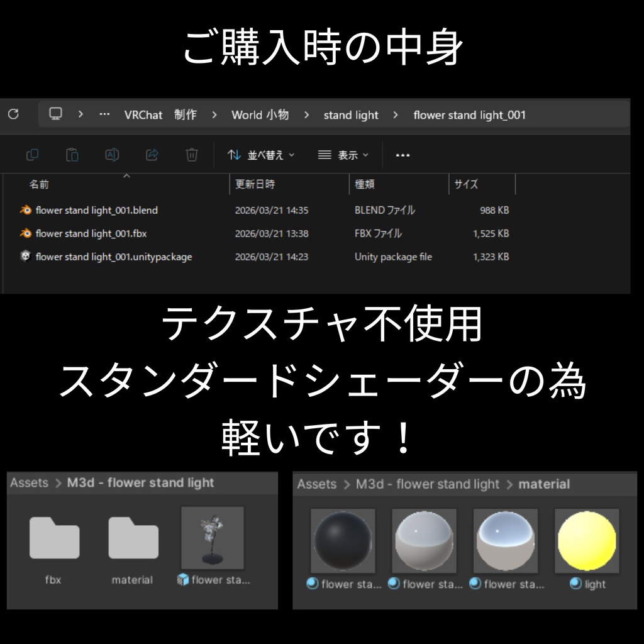The image size is (644, 644).
Task: Expand the chevron after World 小物
Action: pos(306,114)
